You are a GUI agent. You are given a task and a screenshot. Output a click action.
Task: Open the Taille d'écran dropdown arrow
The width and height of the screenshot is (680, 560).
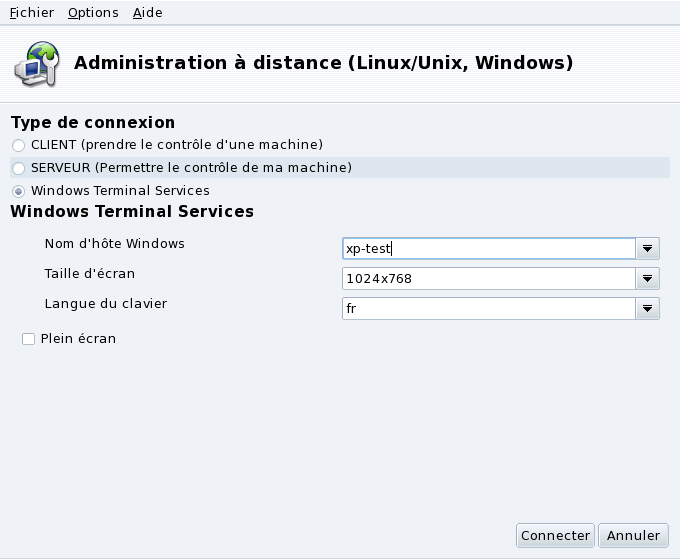pyautogui.click(x=648, y=279)
